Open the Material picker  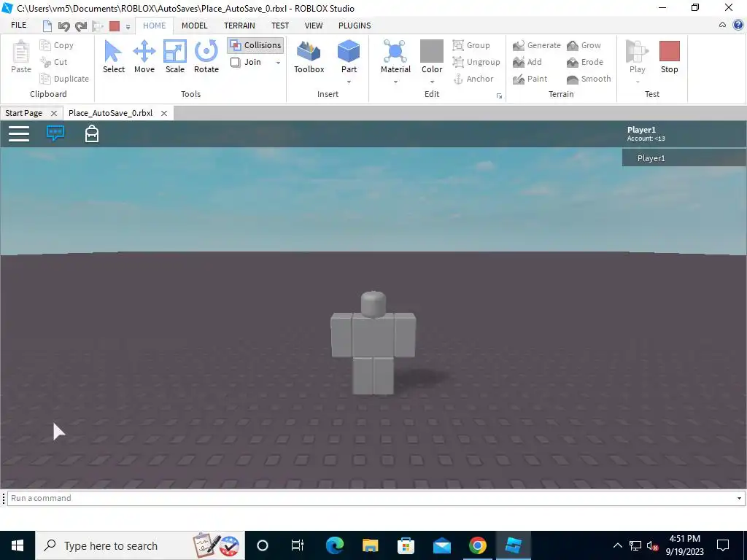[x=395, y=57]
